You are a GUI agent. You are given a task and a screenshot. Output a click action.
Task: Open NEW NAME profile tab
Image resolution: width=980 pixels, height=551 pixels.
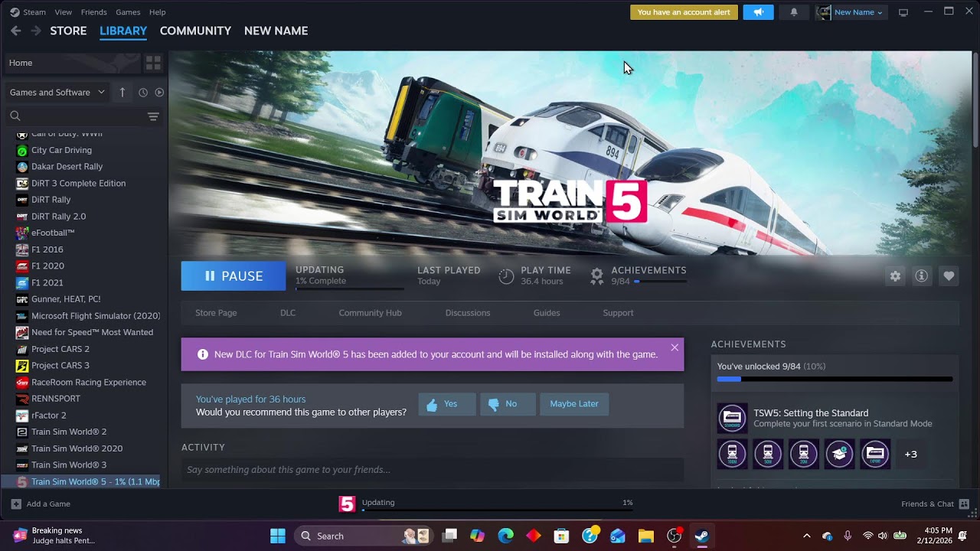[x=276, y=31]
